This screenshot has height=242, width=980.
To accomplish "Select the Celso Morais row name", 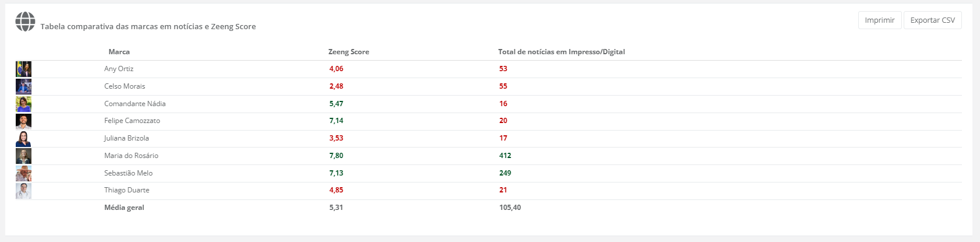I will click(x=125, y=86).
